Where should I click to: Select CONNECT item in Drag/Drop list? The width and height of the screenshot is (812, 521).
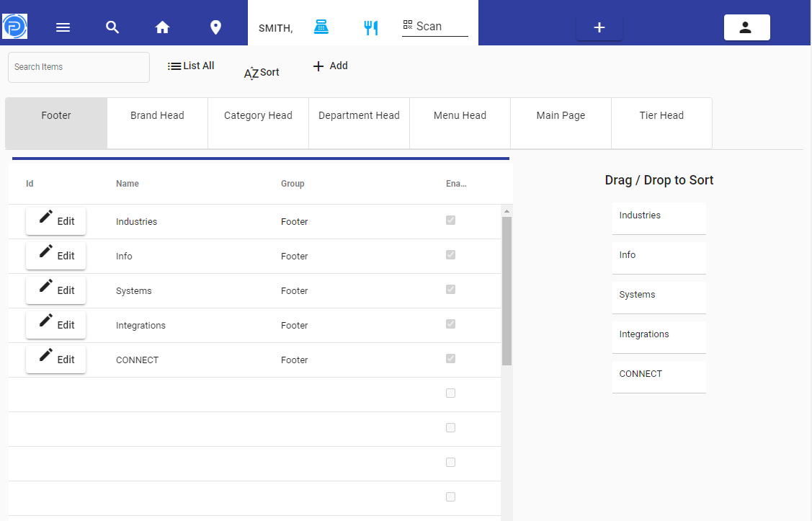coord(659,377)
